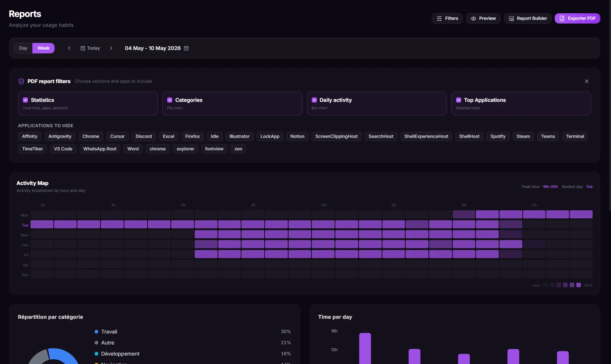The height and width of the screenshot is (364, 611).
Task: Hide the ShellExperienceHost application
Action: 426,136
